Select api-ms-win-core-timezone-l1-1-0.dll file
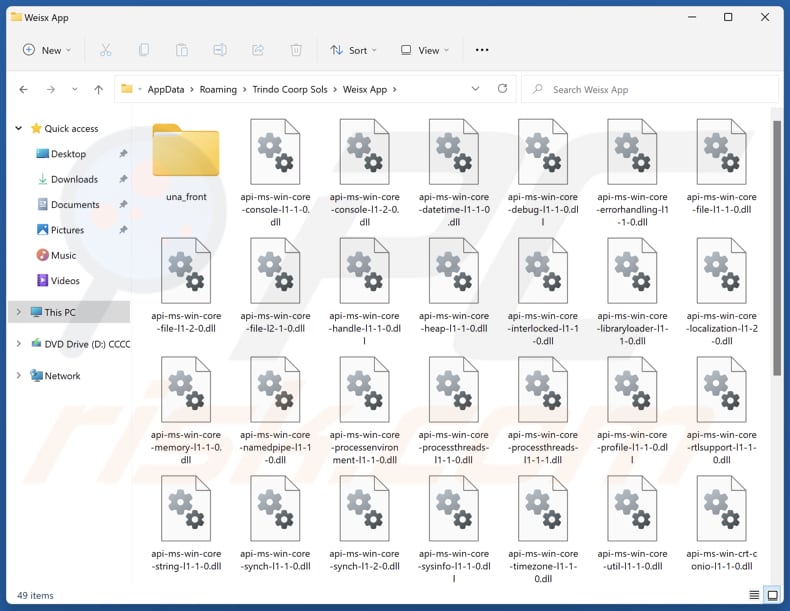Viewport: 790px width, 611px height. coord(543,529)
